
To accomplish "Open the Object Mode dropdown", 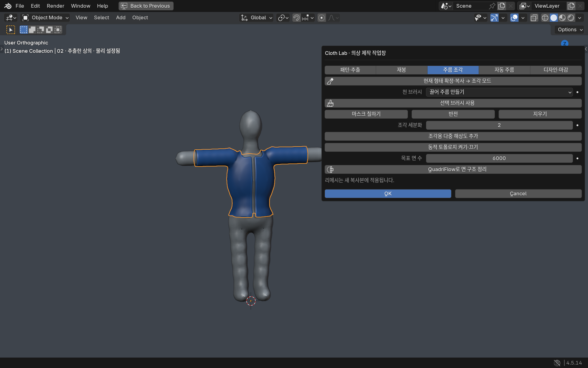I will point(45,18).
